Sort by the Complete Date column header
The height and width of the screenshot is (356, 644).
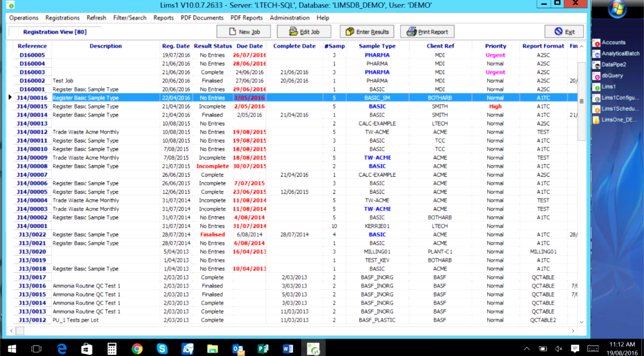point(294,46)
